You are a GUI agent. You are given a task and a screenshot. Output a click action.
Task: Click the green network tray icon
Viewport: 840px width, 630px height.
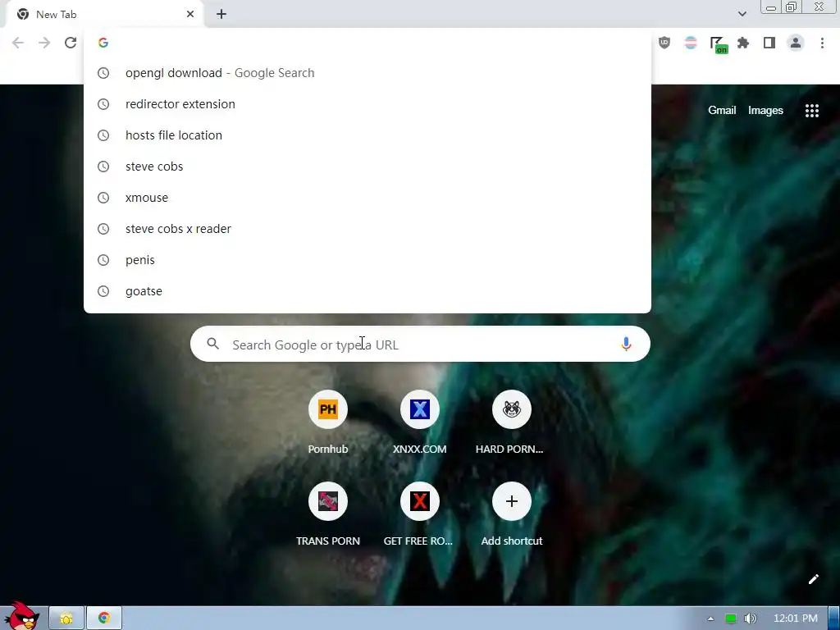coord(731,619)
